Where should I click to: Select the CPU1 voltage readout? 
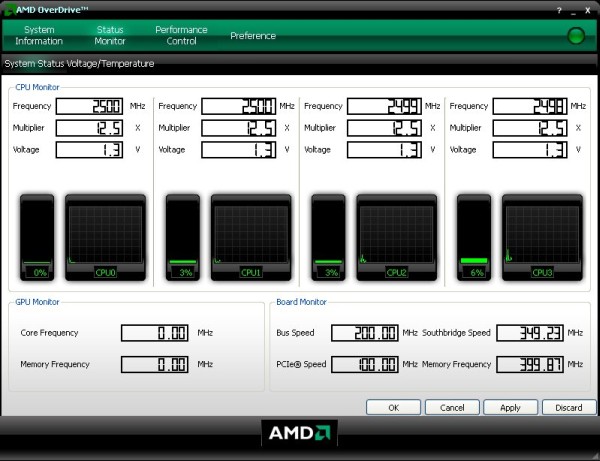(x=238, y=150)
